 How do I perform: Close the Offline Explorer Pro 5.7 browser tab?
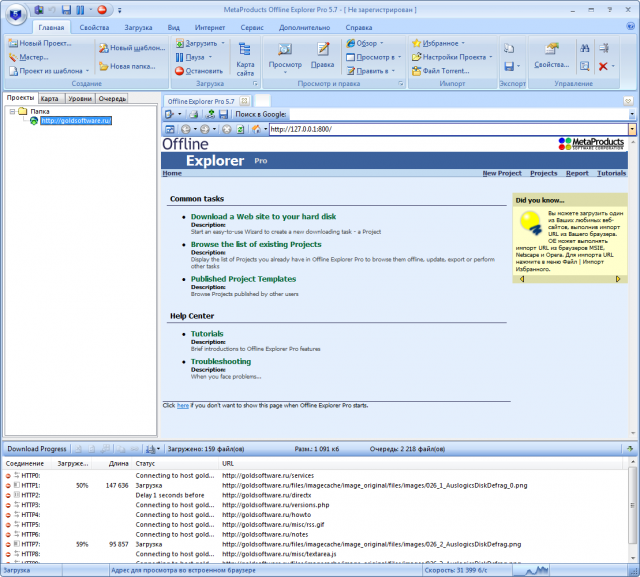pyautogui.click(x=244, y=101)
